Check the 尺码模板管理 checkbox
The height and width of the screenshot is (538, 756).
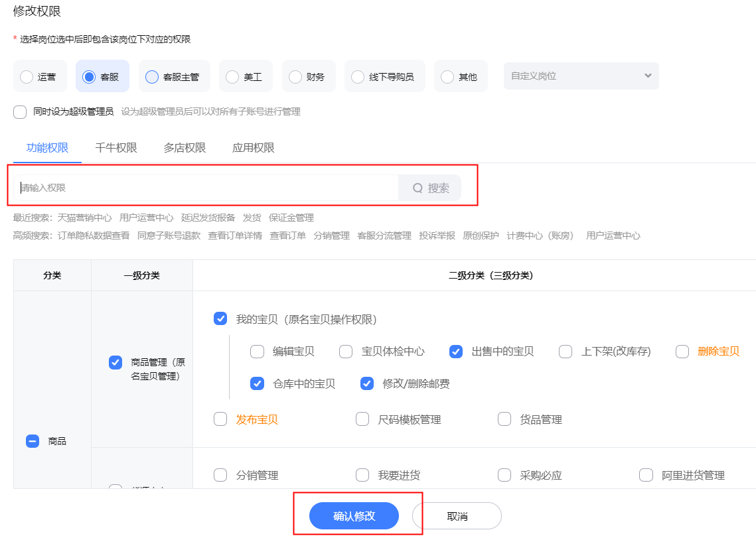(362, 419)
